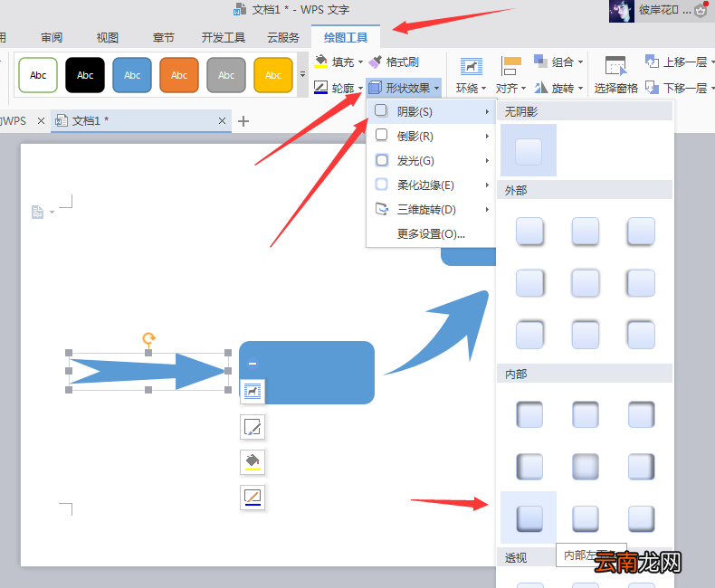Image resolution: width=715 pixels, height=588 pixels.
Task: Click the rotation handle above the arrow
Action: (x=148, y=338)
